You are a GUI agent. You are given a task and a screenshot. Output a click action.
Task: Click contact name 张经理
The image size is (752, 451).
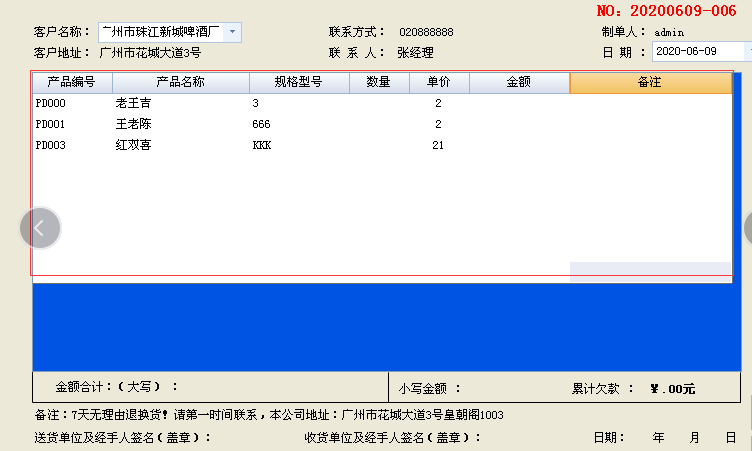pyautogui.click(x=415, y=53)
